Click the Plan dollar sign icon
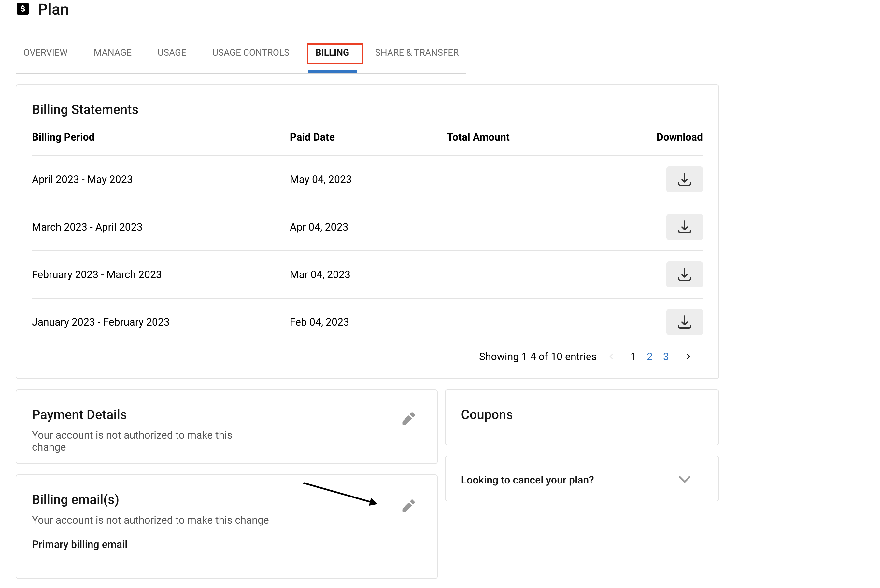 [23, 9]
